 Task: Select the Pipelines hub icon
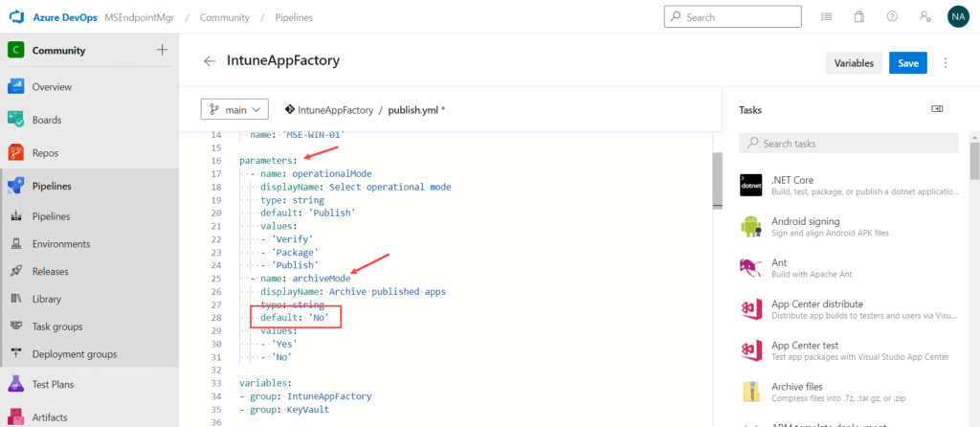15,186
